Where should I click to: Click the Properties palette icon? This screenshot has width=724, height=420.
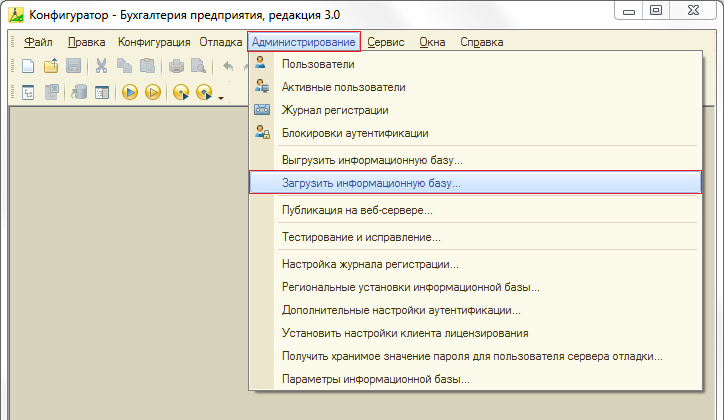coord(102,92)
